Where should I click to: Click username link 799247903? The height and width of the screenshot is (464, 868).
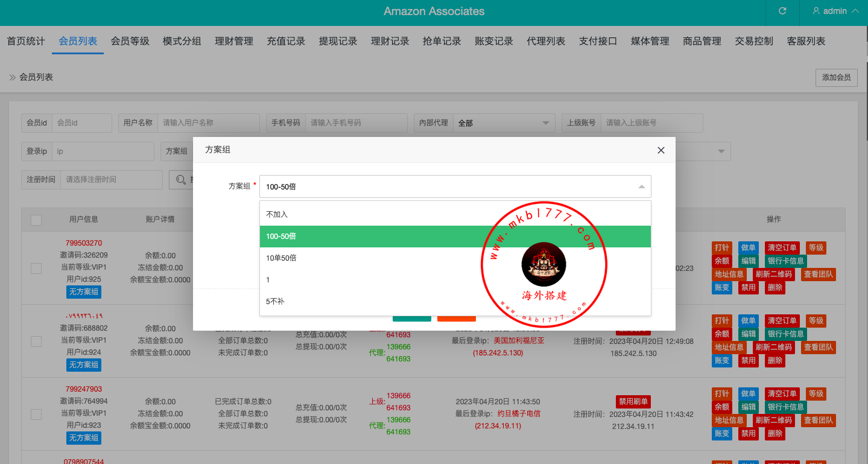coord(84,389)
